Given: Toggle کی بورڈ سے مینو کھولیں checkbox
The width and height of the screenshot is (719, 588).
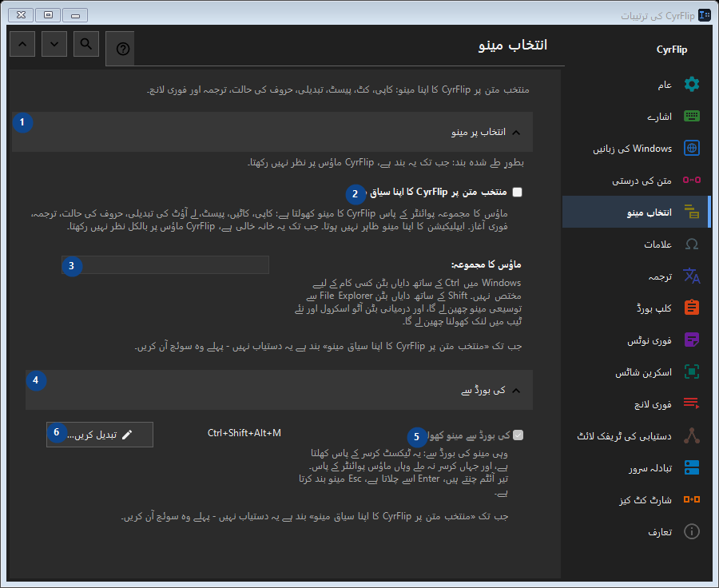Looking at the screenshot, I should coord(518,435).
